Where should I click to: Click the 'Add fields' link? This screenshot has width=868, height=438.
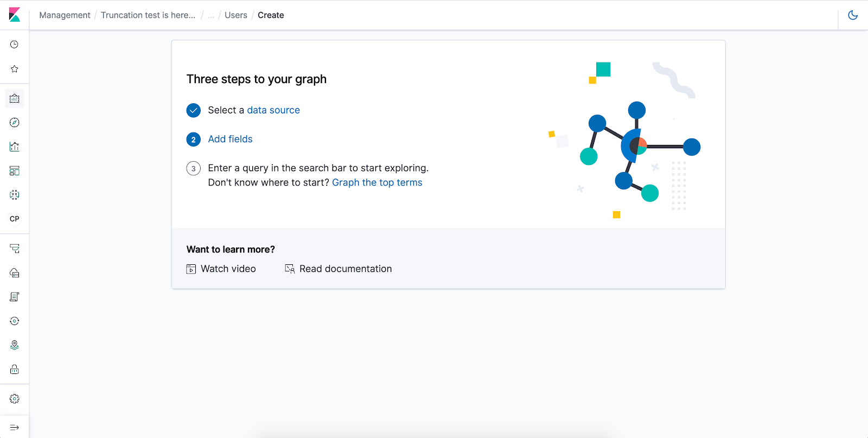(230, 139)
